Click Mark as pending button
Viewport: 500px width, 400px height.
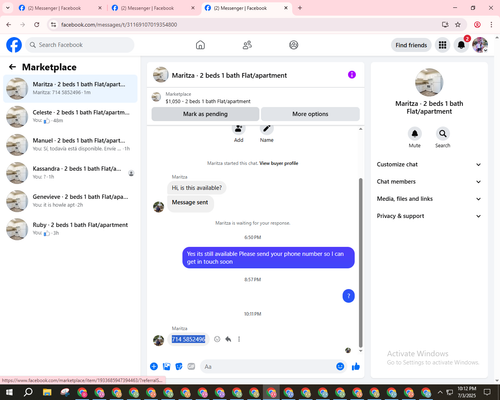click(x=205, y=114)
